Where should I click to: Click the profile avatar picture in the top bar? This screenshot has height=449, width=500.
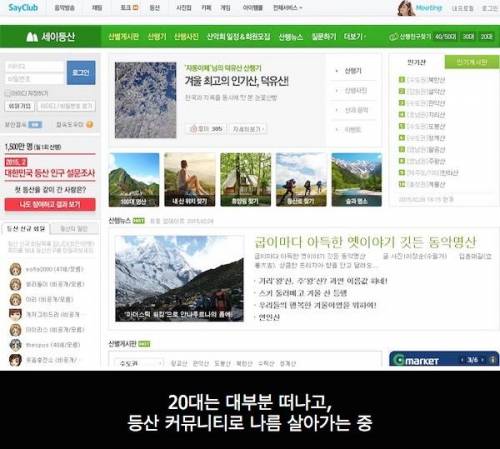(406, 8)
